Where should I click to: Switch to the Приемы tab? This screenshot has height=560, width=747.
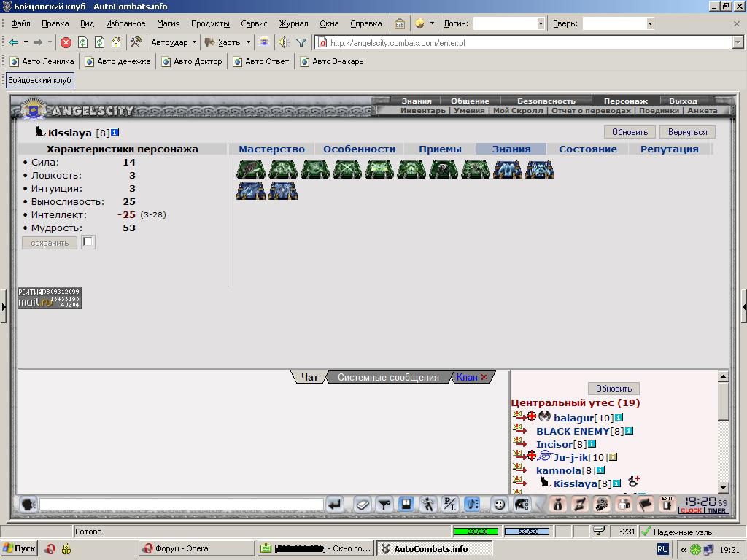(440, 149)
